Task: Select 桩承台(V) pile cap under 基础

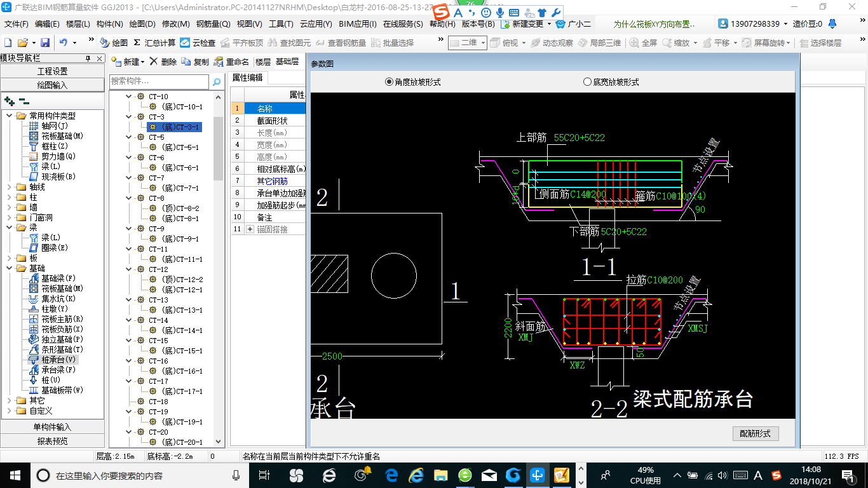Action: 52,360
